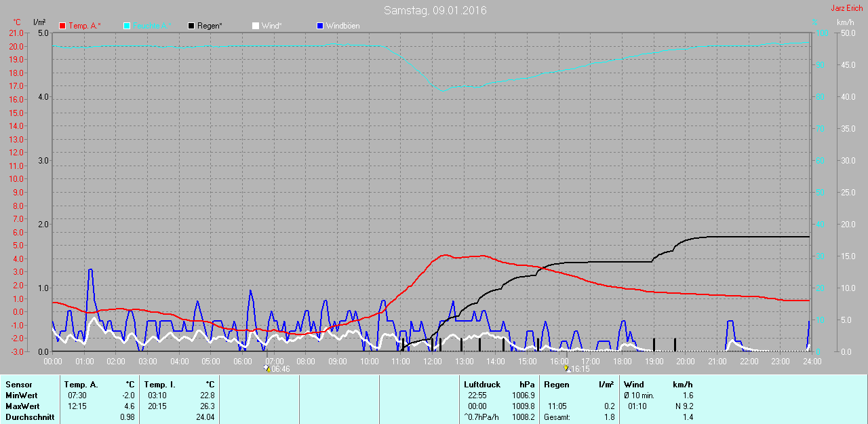This screenshot has width=868, height=424.
Task: Click the inside temperature maximum '26.3'
Action: [x=207, y=406]
